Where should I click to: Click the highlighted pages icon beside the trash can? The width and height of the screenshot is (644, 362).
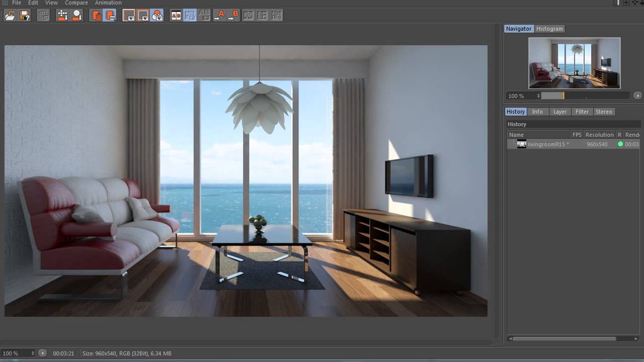click(110, 16)
